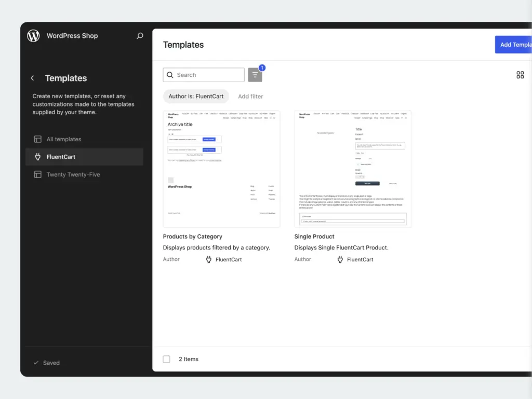Click the magnifier icon in the search field
The width and height of the screenshot is (532, 399).
(x=170, y=75)
